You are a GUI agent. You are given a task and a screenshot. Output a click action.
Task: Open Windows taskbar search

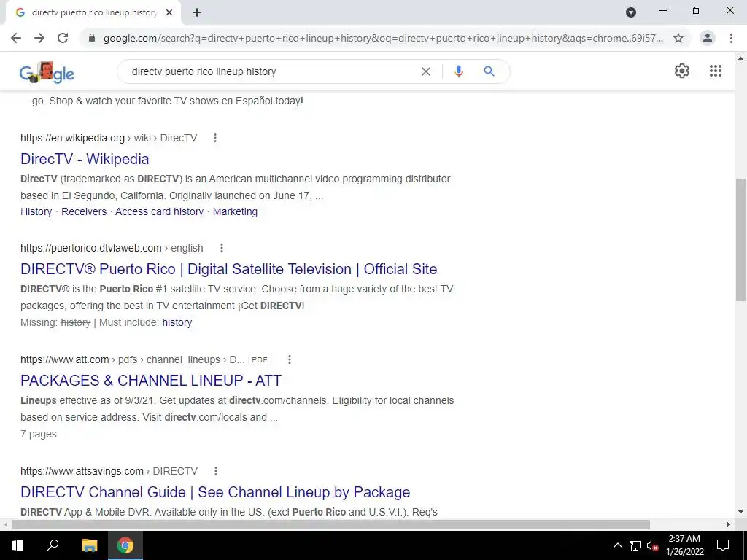pos(53,545)
